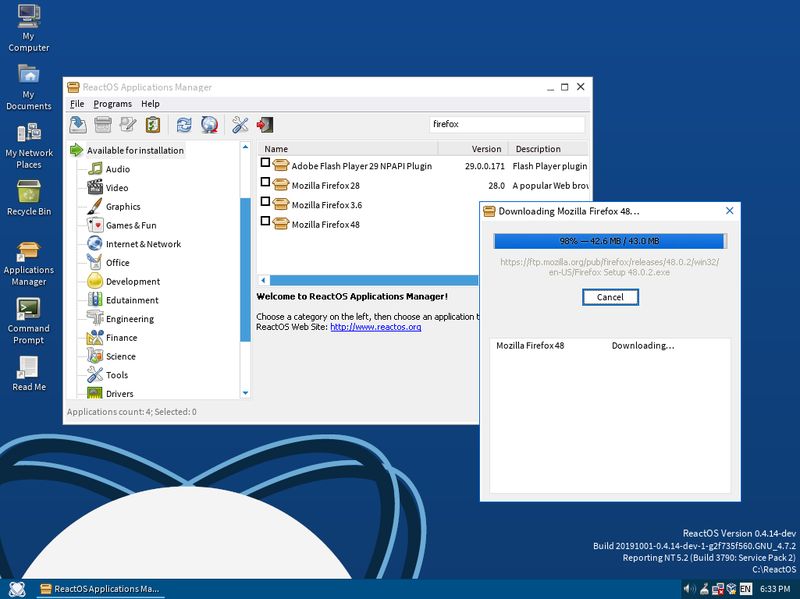Open the Refresh icon in the toolbar
The height and width of the screenshot is (599, 800).
point(184,124)
